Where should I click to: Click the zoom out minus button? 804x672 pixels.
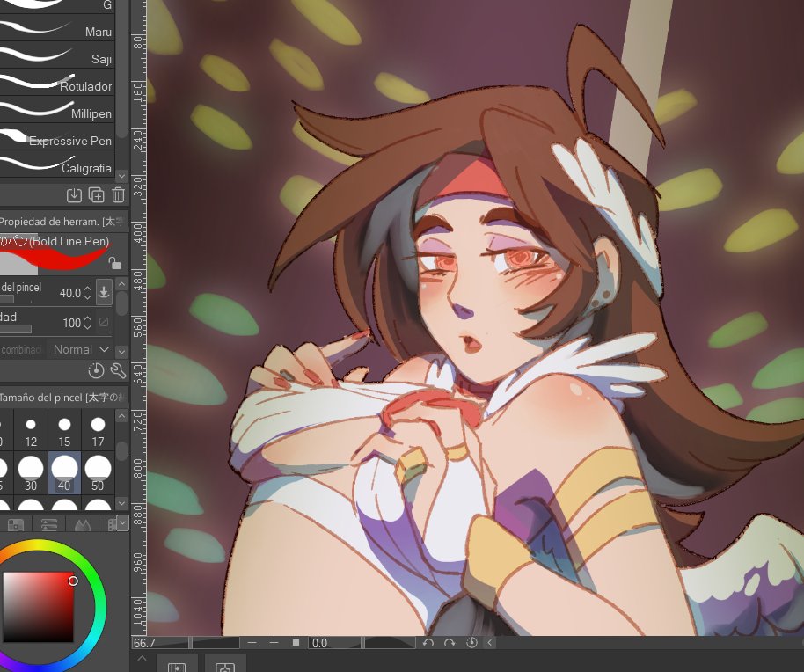pyautogui.click(x=252, y=643)
